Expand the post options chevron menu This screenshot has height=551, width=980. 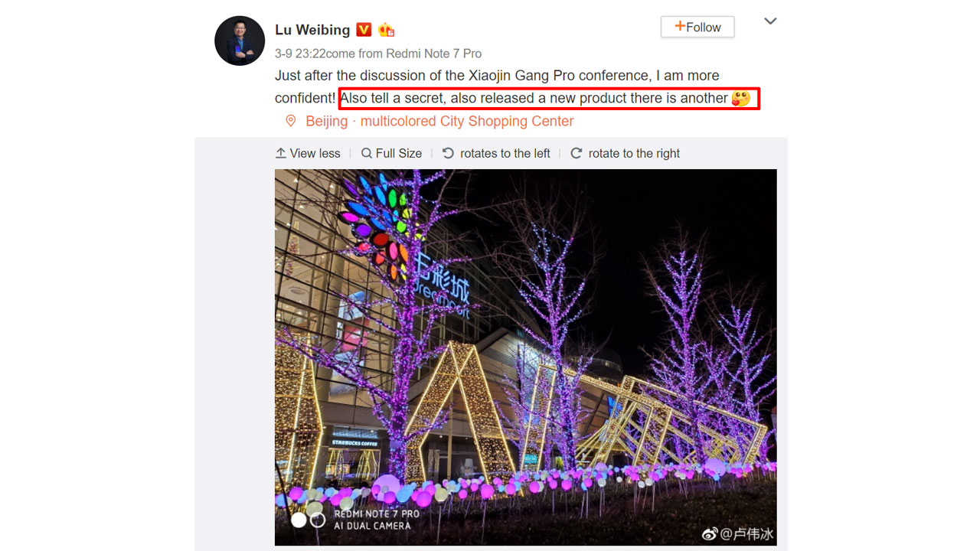[771, 21]
